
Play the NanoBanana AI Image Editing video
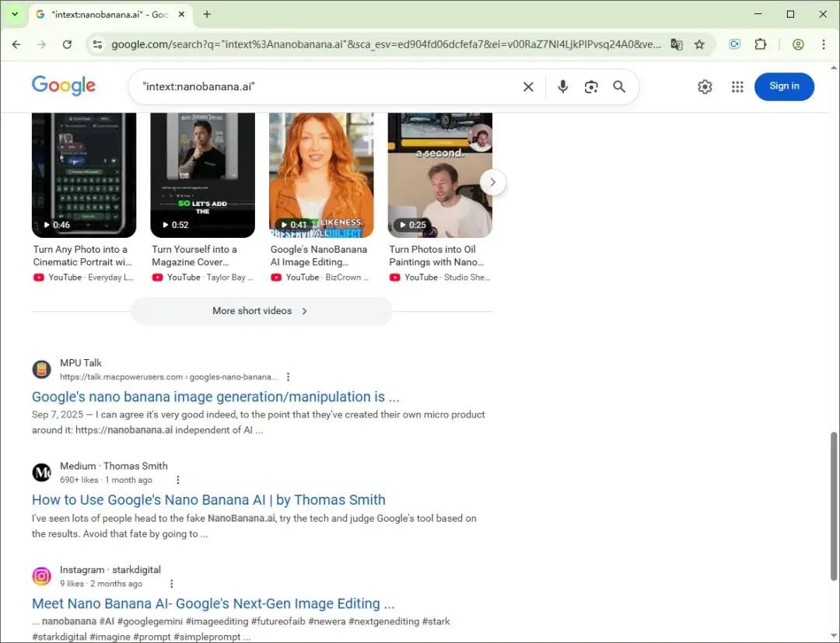click(x=321, y=174)
